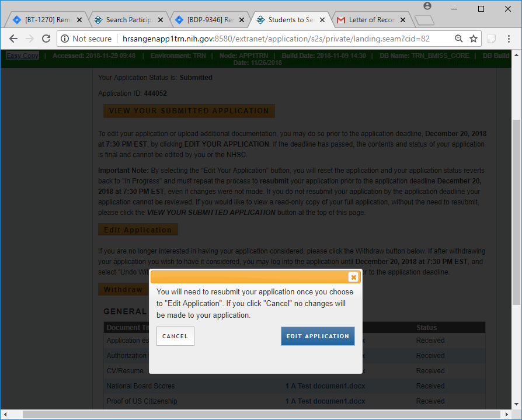Click scroll left arrow of horizontal scrollbar

[x=5, y=414]
